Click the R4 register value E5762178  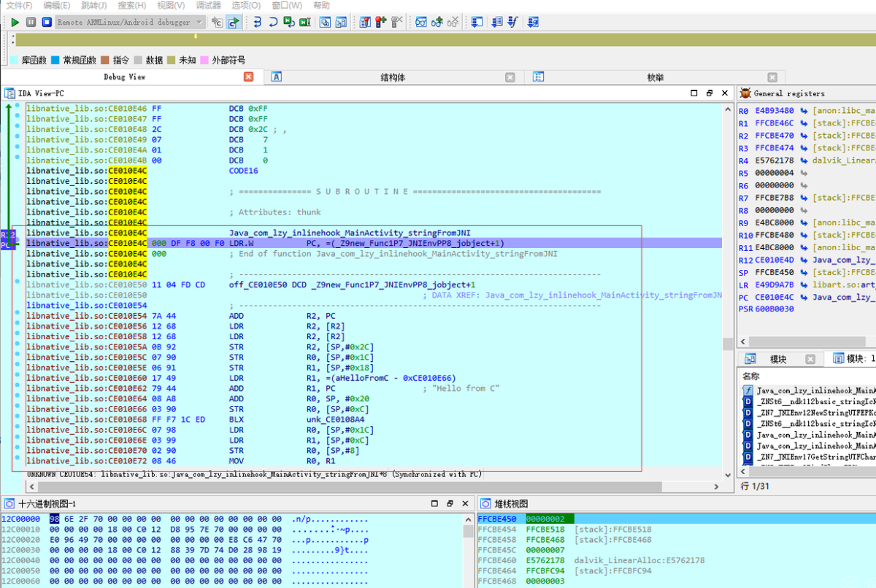click(775, 160)
